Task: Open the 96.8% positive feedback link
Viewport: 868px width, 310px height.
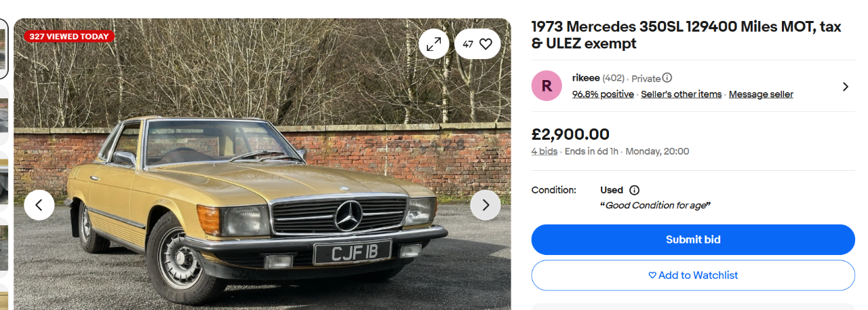Action: [x=603, y=94]
